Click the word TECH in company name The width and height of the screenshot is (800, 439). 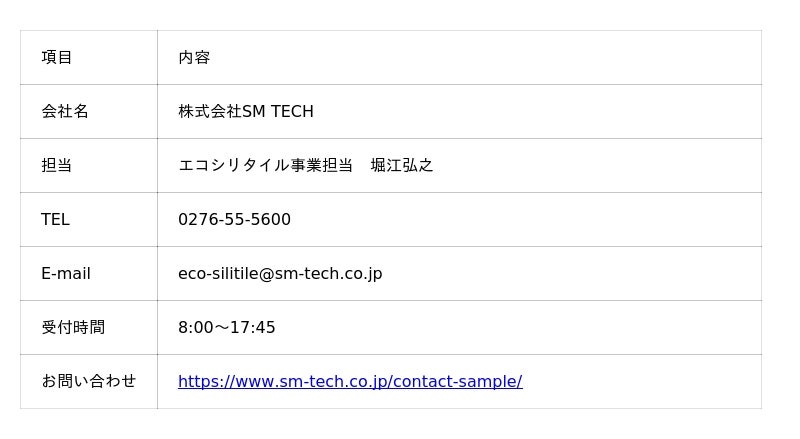click(x=292, y=111)
